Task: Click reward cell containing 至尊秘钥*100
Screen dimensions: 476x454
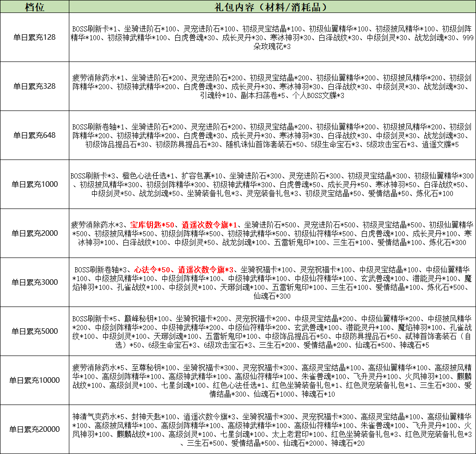Action: point(272,380)
